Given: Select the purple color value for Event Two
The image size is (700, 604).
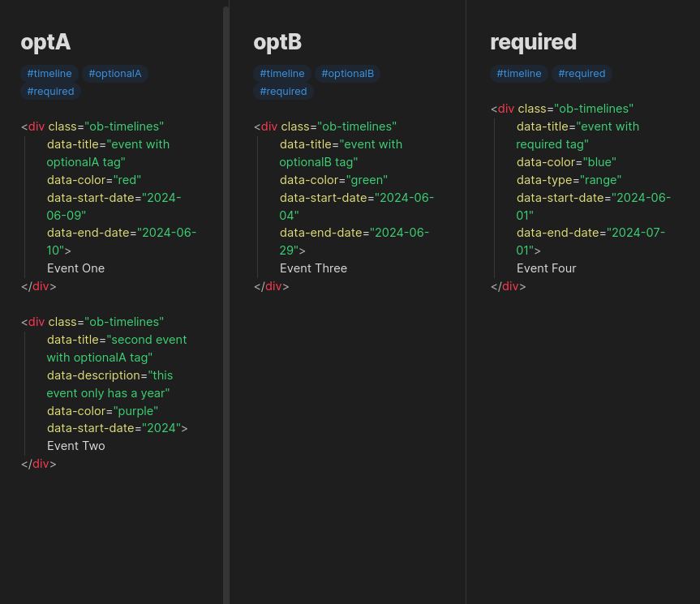Looking at the screenshot, I should click(135, 410).
